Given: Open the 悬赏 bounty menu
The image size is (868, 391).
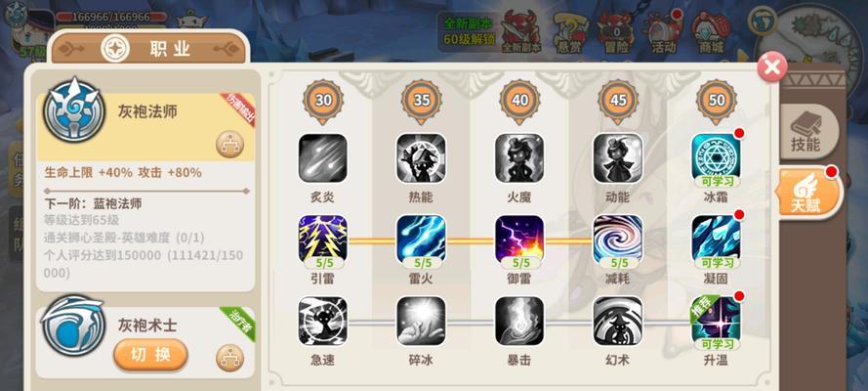Looking at the screenshot, I should click(x=568, y=32).
